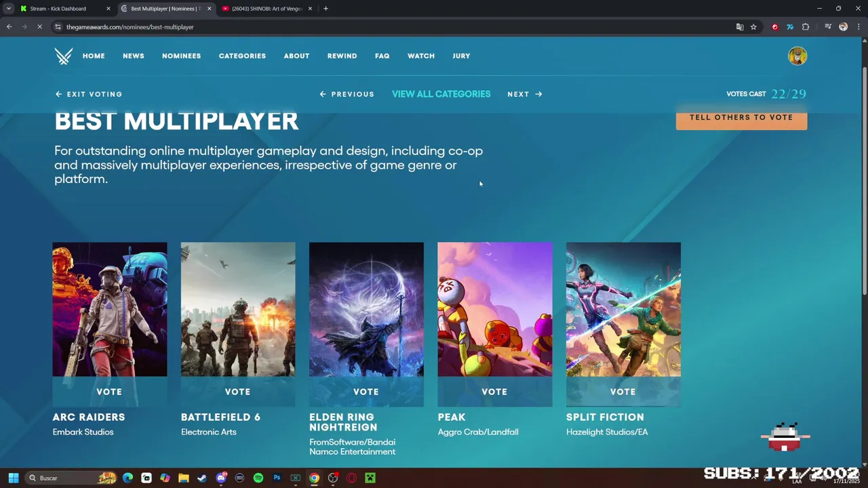The image size is (868, 488).
Task: Vote for Battlefield 6
Action: [x=238, y=392]
